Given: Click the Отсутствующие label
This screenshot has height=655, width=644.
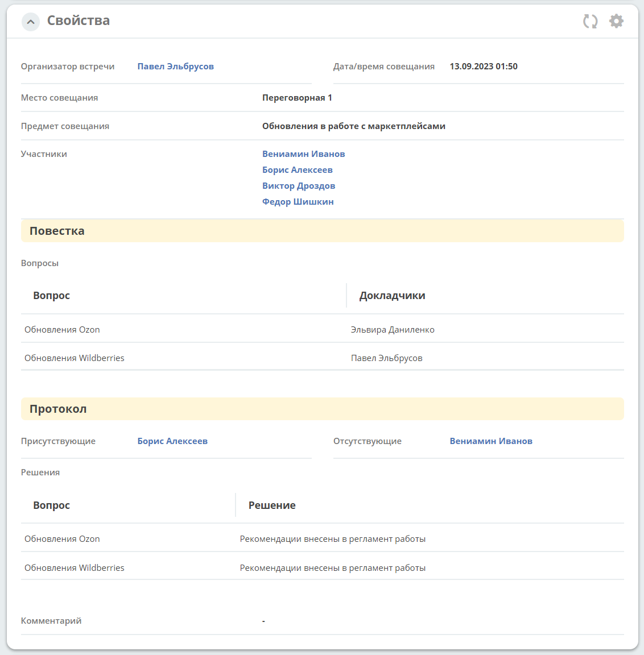Looking at the screenshot, I should [368, 441].
